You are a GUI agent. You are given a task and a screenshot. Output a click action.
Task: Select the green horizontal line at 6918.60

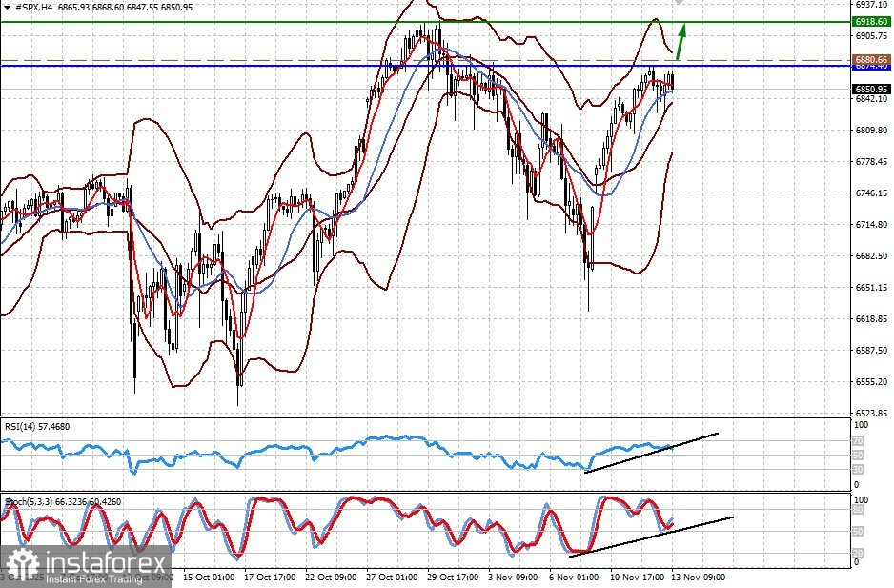[x=425, y=22]
